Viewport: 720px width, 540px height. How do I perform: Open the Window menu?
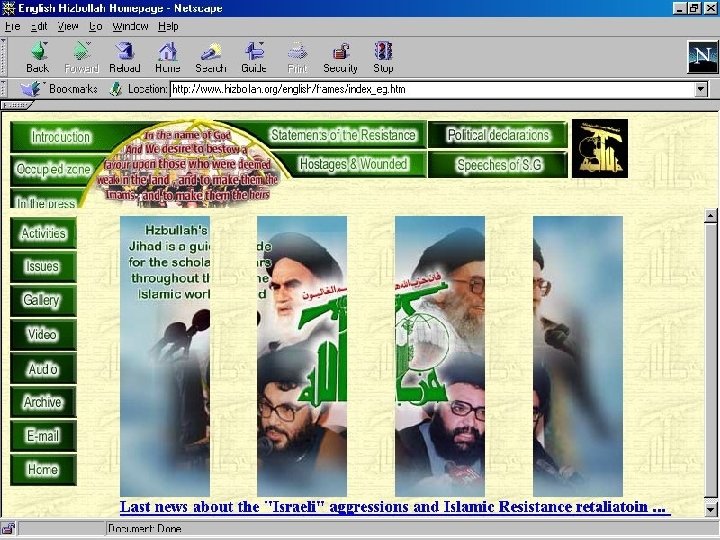point(130,27)
